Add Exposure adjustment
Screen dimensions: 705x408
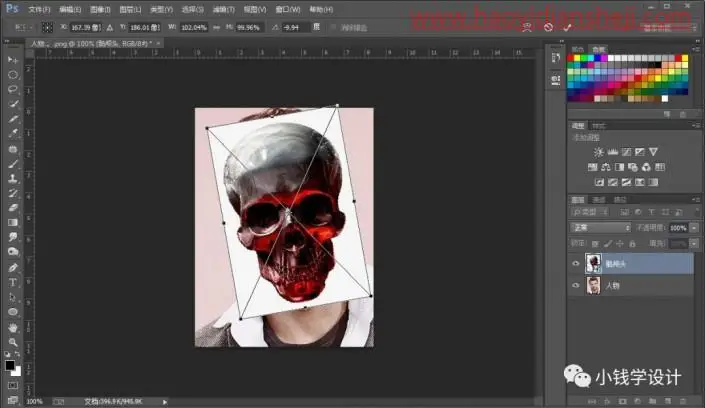(640, 152)
